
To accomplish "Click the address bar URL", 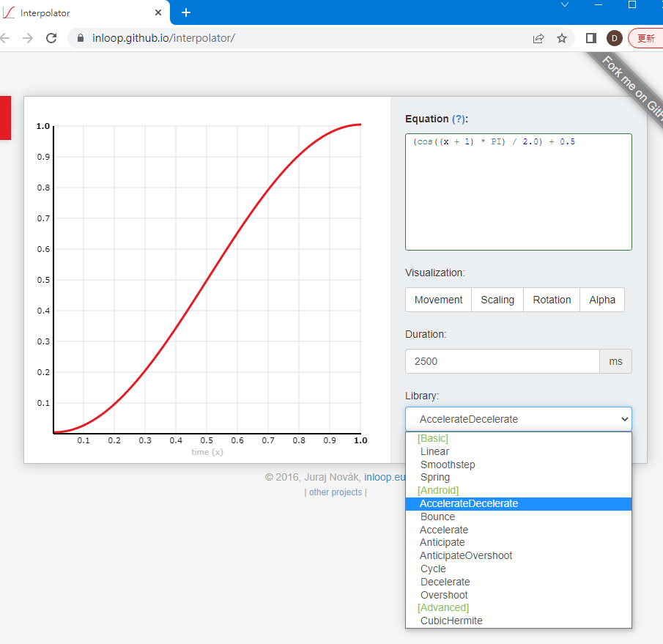I will [163, 38].
